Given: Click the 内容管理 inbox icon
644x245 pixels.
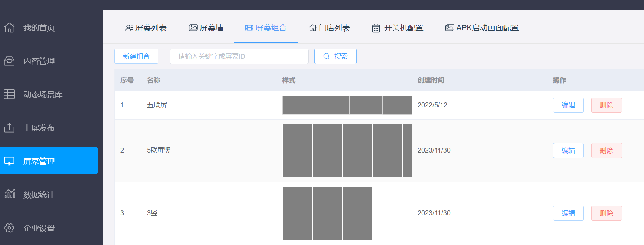Looking at the screenshot, I should (x=9, y=61).
